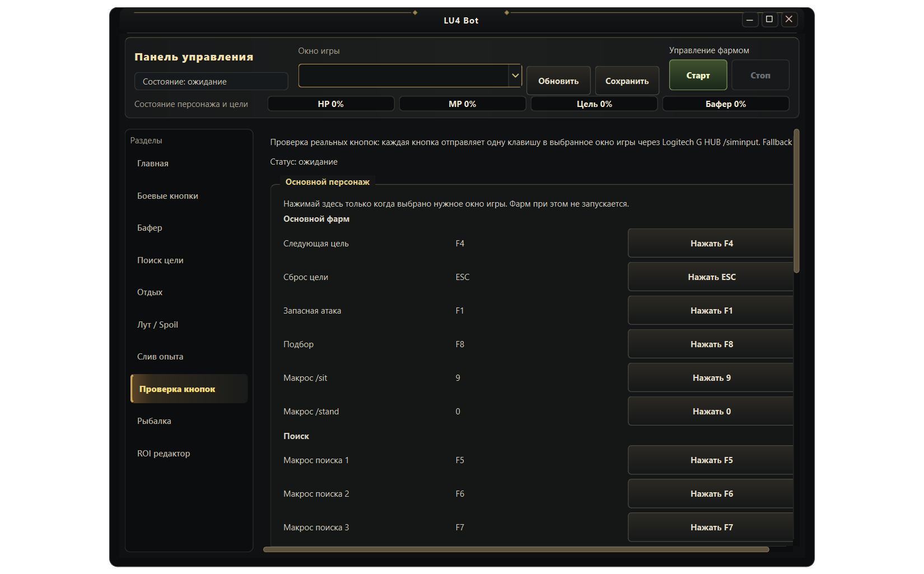Open the Боевые кнопки section
The width and height of the screenshot is (924, 574).
(189, 196)
